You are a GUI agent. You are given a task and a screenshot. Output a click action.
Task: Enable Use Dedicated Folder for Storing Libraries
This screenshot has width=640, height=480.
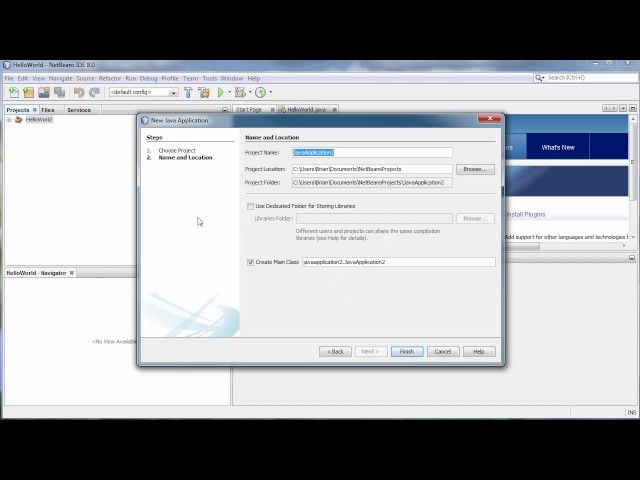(250, 206)
